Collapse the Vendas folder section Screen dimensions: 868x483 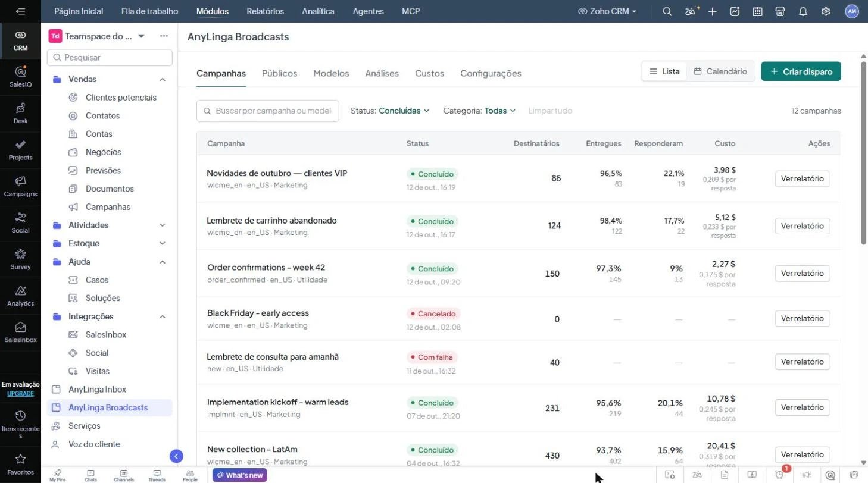[x=162, y=79]
